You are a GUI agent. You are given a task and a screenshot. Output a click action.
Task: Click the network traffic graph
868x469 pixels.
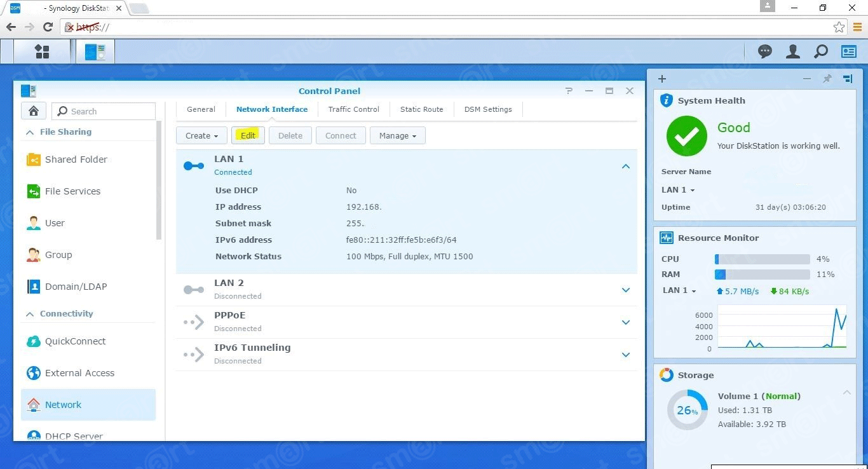tap(782, 327)
